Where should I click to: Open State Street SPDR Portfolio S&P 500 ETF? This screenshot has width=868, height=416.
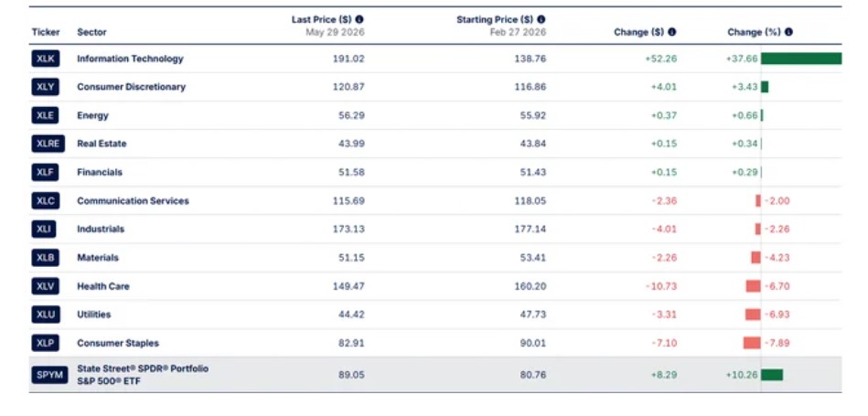tap(143, 375)
